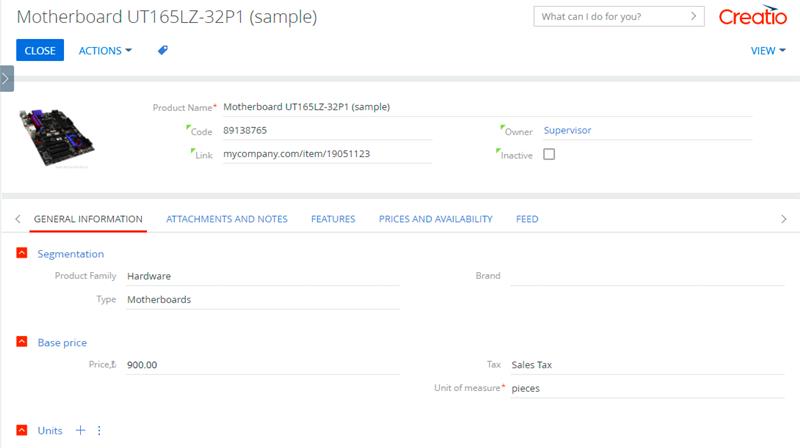Edit the Price field 900.00

(263, 365)
